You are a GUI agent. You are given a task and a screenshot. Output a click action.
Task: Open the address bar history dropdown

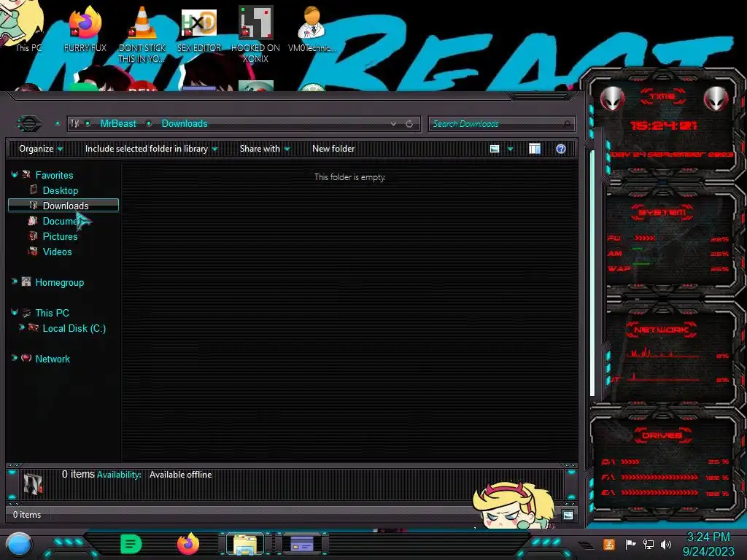pyautogui.click(x=393, y=124)
